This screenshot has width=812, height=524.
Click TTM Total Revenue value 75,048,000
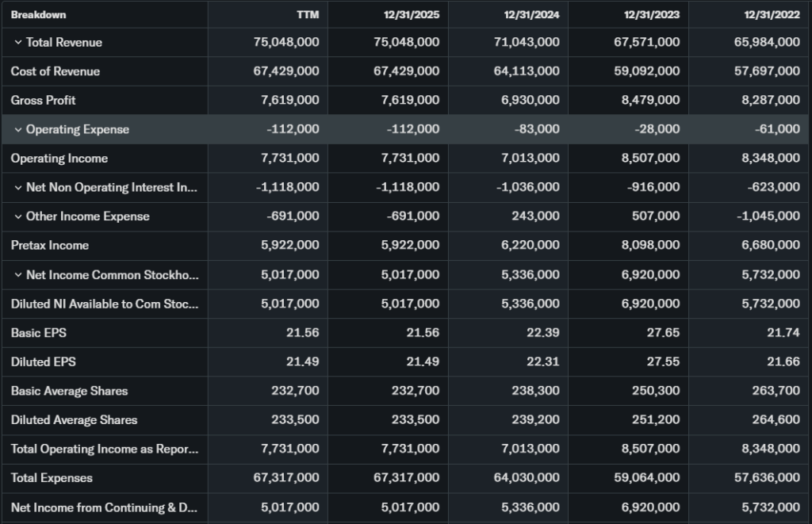(x=290, y=43)
